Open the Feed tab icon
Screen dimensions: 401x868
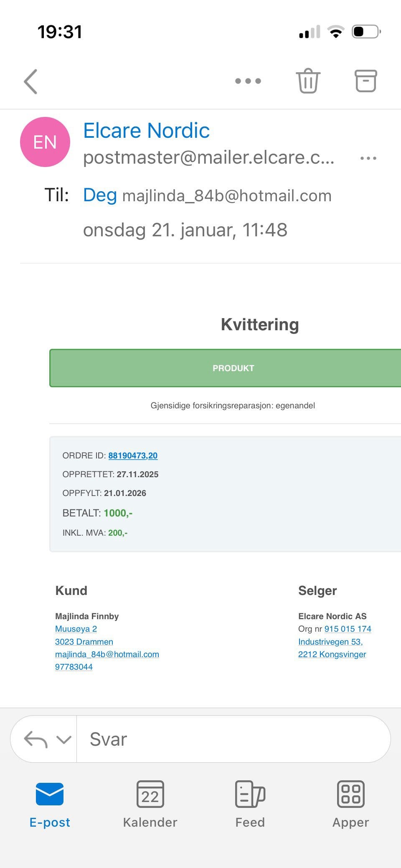(x=250, y=795)
